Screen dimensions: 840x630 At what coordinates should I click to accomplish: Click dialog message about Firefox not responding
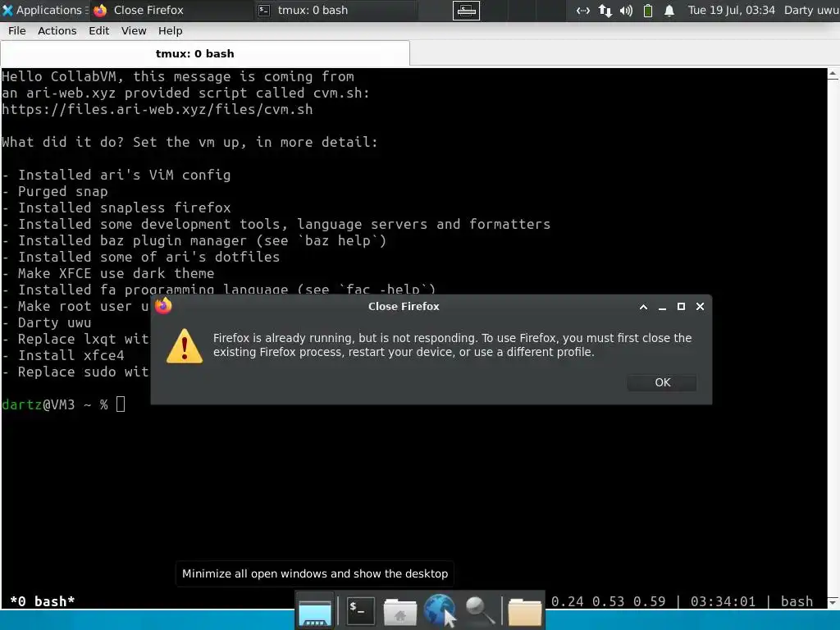point(452,345)
